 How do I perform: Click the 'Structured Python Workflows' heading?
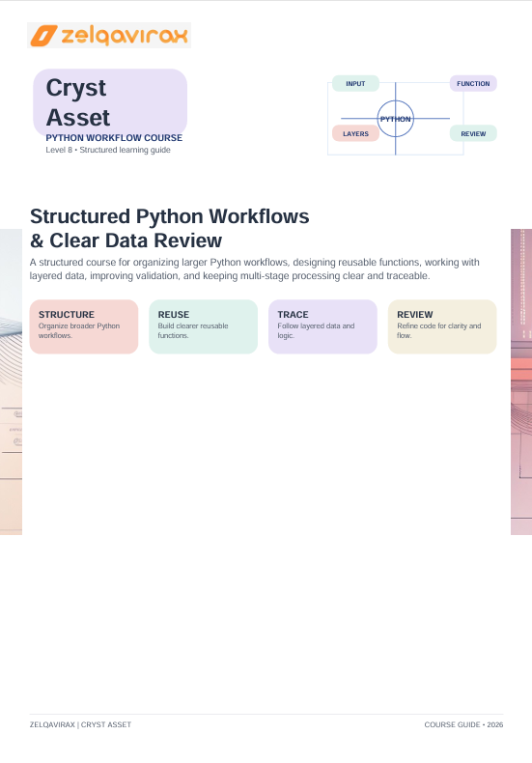(x=170, y=216)
